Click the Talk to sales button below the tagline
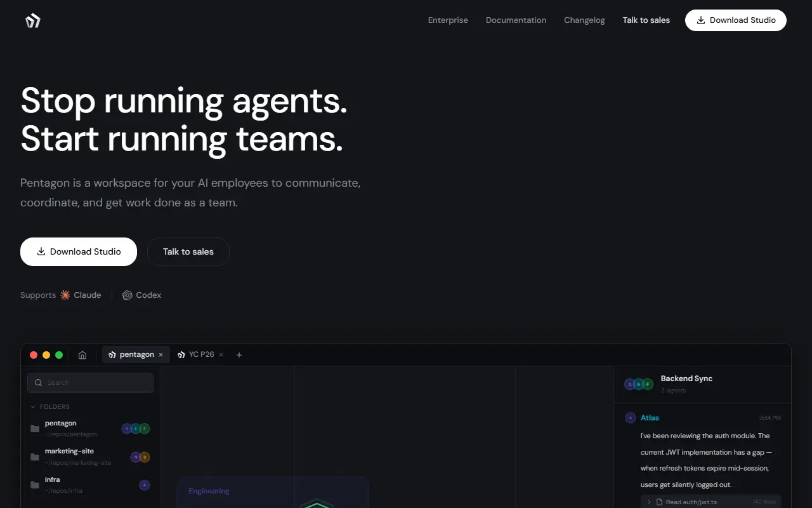 pyautogui.click(x=188, y=251)
